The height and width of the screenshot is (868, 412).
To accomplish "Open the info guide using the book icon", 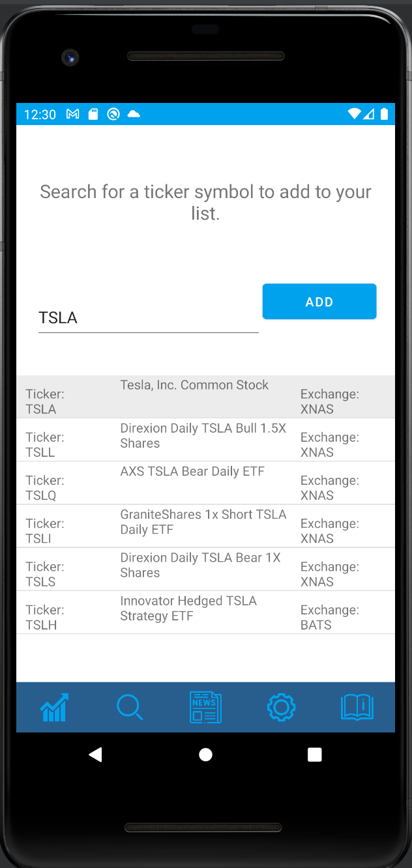I will click(357, 708).
